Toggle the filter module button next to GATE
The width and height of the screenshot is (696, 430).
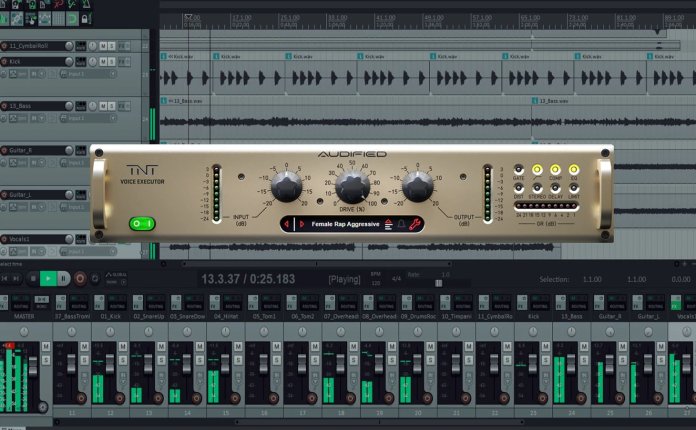[x=537, y=169]
